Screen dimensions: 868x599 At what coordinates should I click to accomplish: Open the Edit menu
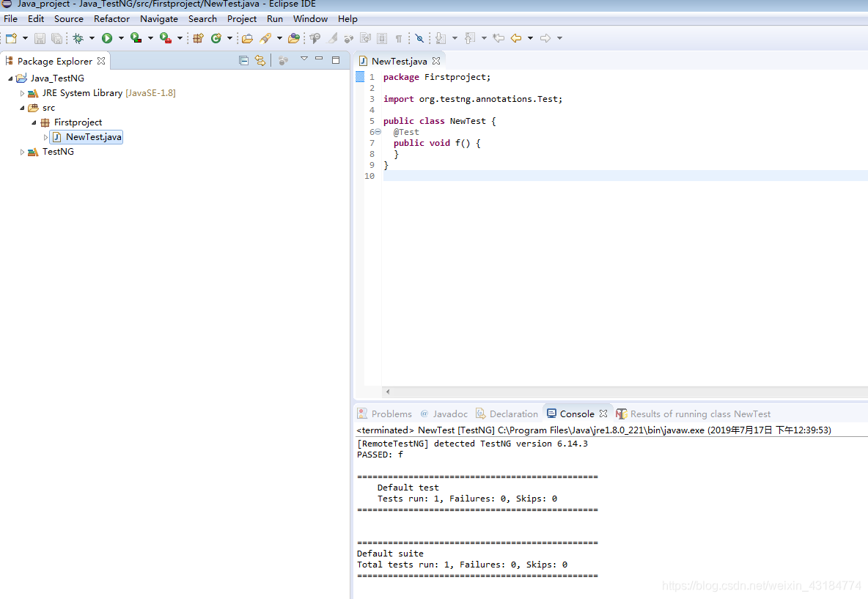(x=36, y=19)
